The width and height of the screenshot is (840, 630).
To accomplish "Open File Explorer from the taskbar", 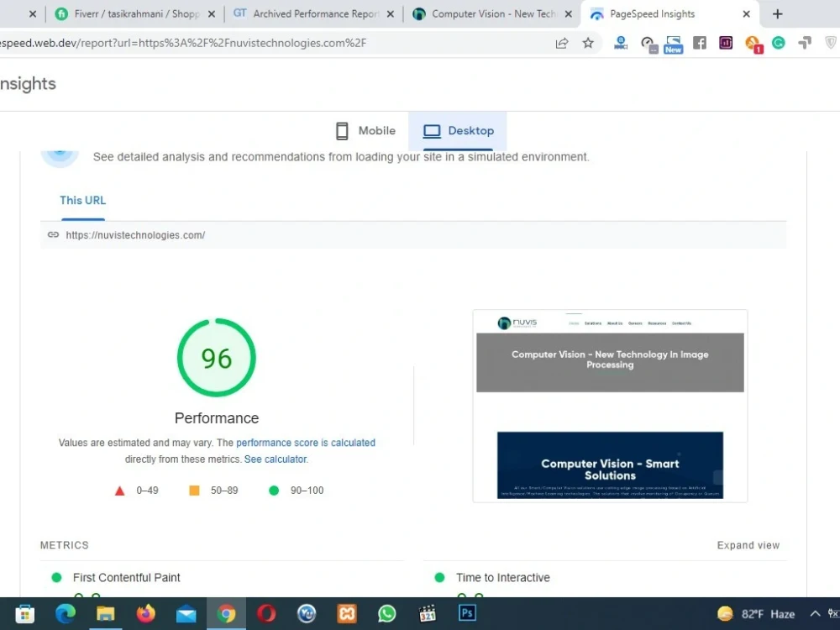I will pos(106,613).
